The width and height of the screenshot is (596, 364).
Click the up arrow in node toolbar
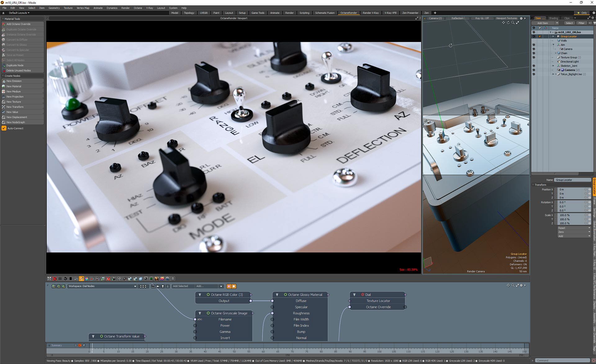pyautogui.click(x=163, y=286)
